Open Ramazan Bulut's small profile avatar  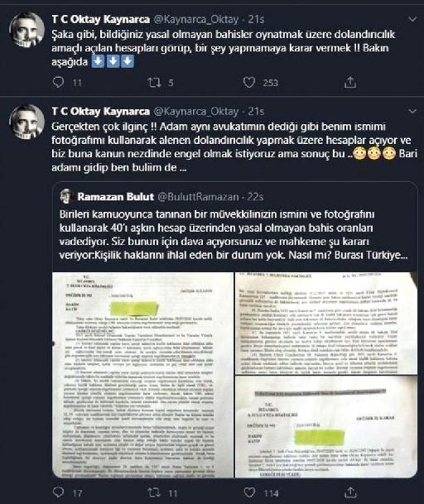[x=67, y=197]
